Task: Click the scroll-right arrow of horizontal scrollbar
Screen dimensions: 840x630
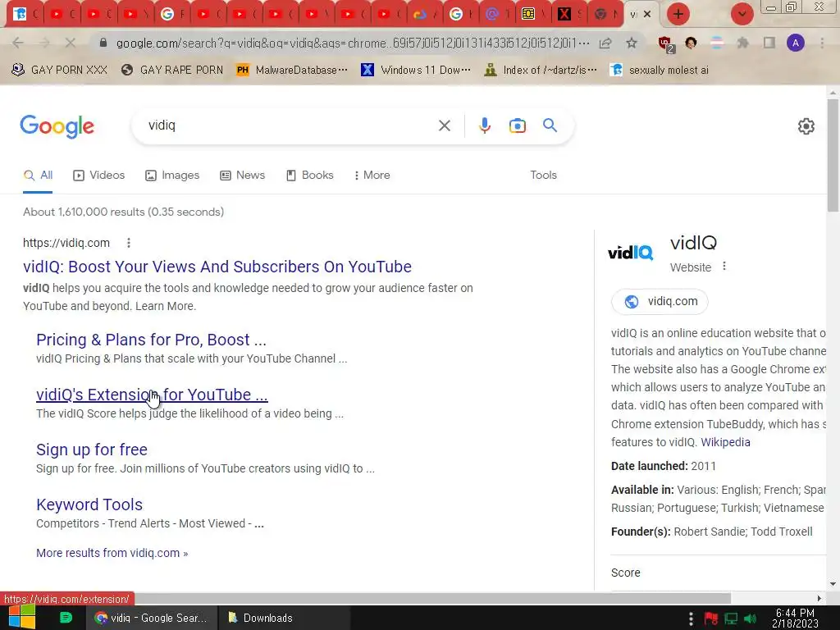Action: 819,598
